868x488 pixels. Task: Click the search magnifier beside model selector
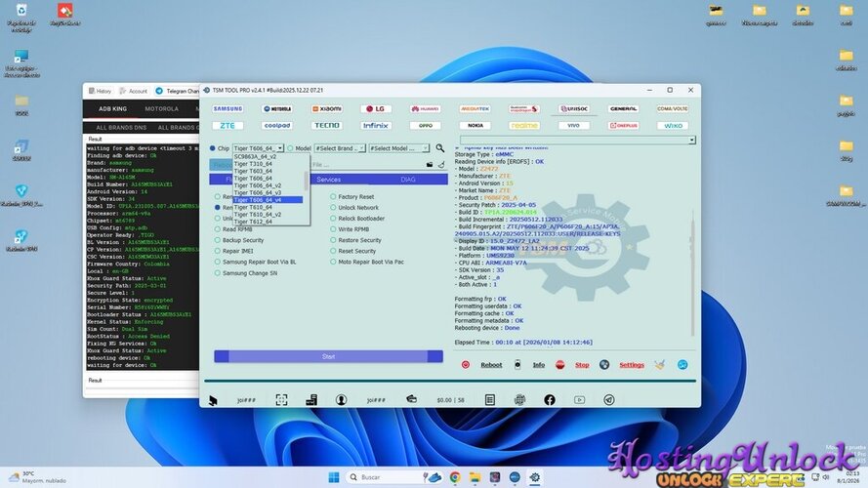pos(440,148)
